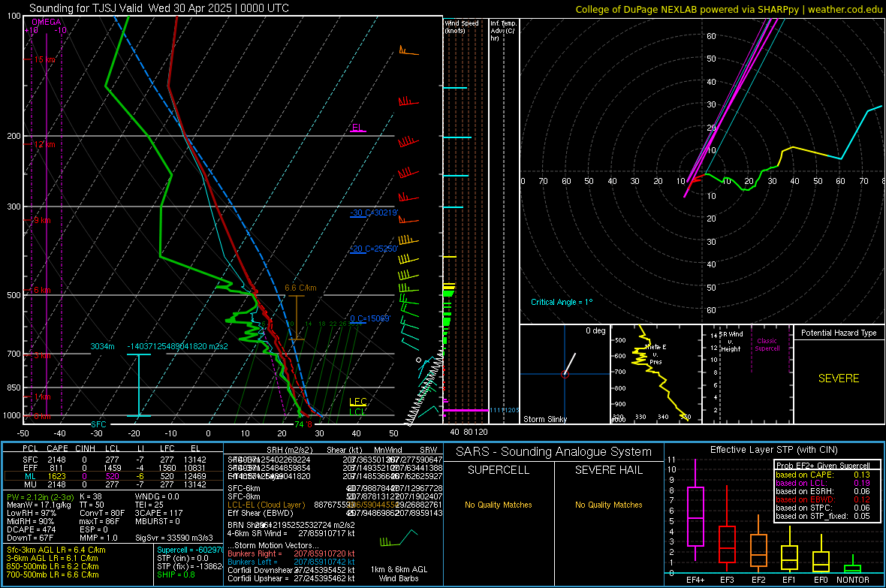Click the Critical Angle = 1° text
The width and height of the screenshot is (886, 588).
pyautogui.click(x=562, y=303)
